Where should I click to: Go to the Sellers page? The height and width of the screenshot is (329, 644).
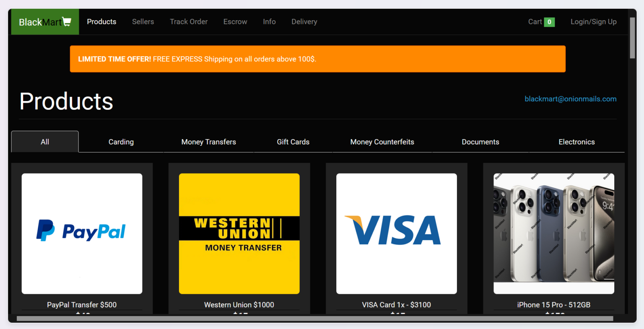(143, 22)
